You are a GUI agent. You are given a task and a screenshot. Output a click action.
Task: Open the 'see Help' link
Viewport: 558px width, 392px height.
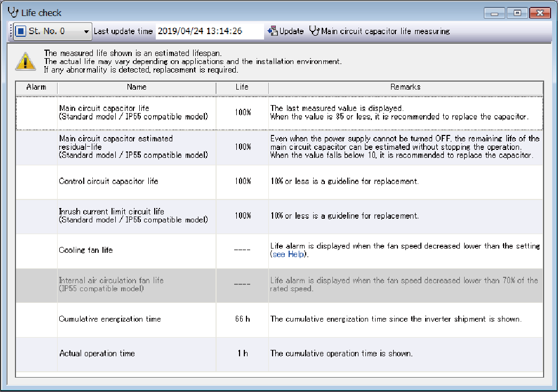[x=288, y=254]
